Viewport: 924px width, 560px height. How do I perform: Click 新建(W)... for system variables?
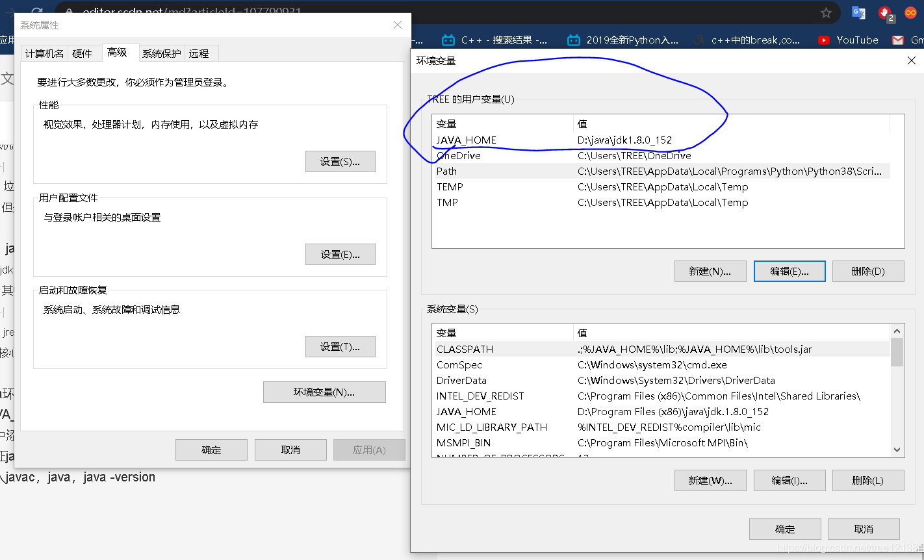click(x=710, y=481)
